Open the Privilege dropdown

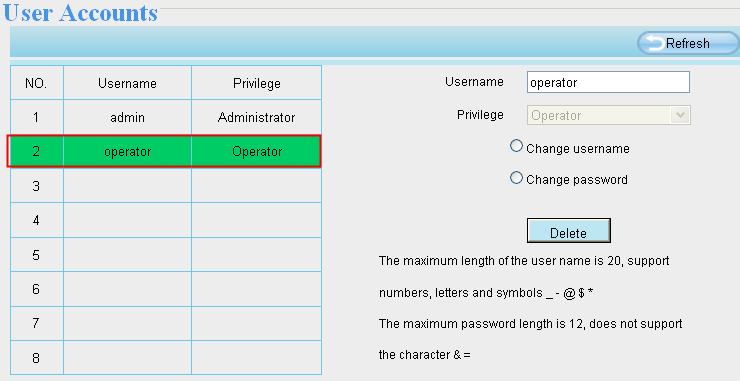click(x=608, y=115)
